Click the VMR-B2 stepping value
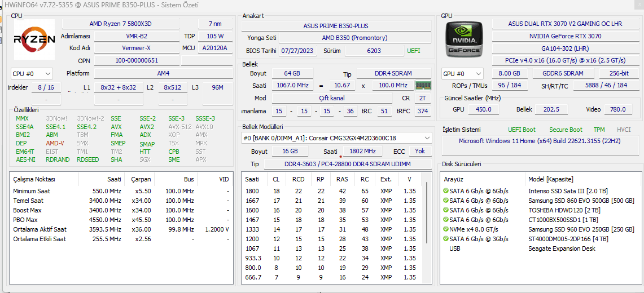The image size is (644, 293). click(137, 36)
